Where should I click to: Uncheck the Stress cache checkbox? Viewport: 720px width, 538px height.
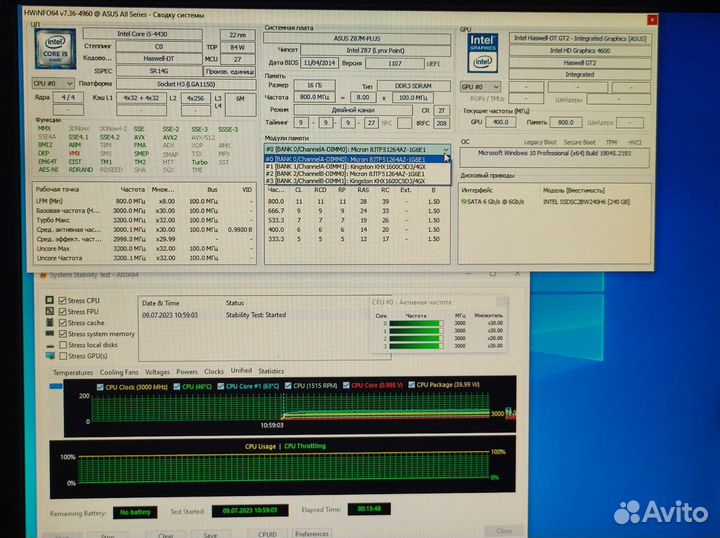point(63,323)
